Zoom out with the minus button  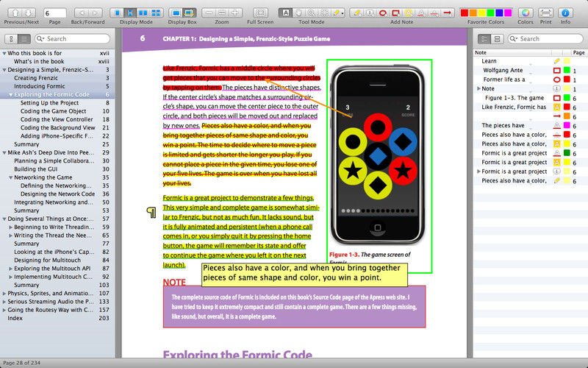pos(209,13)
